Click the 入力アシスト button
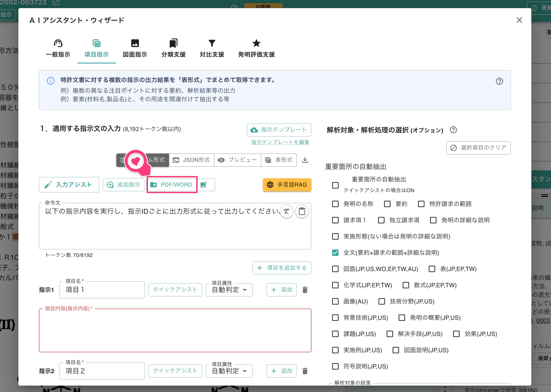The height and width of the screenshot is (392, 551). [69, 185]
